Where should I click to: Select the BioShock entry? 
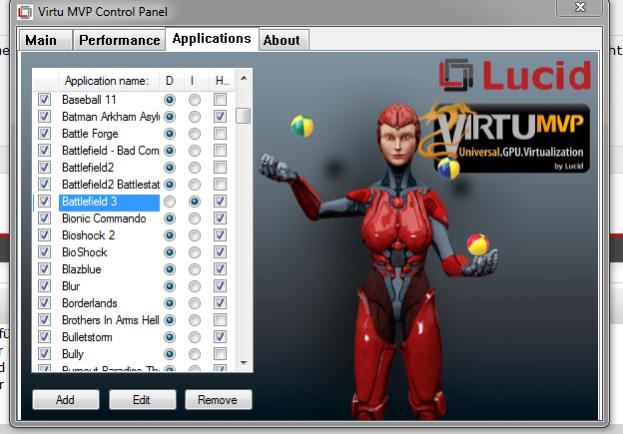(x=85, y=252)
